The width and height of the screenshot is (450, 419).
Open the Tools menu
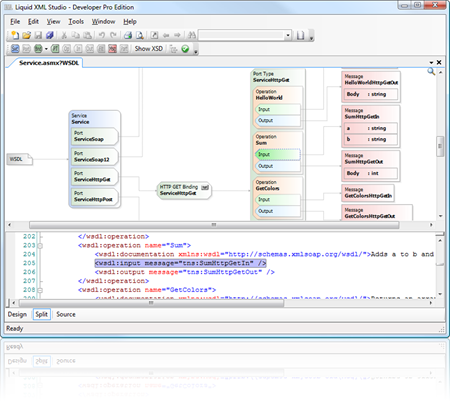(76, 22)
